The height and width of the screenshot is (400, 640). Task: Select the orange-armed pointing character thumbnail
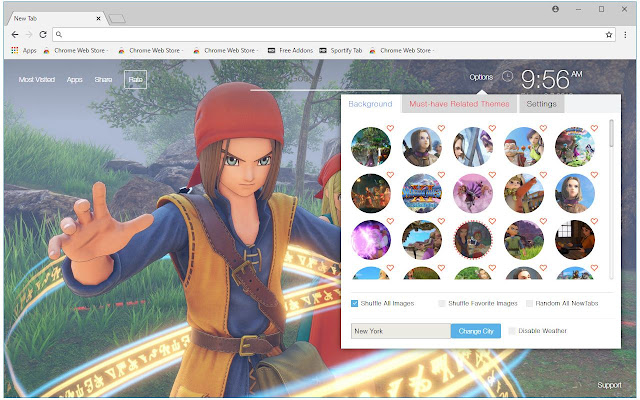(x=524, y=193)
